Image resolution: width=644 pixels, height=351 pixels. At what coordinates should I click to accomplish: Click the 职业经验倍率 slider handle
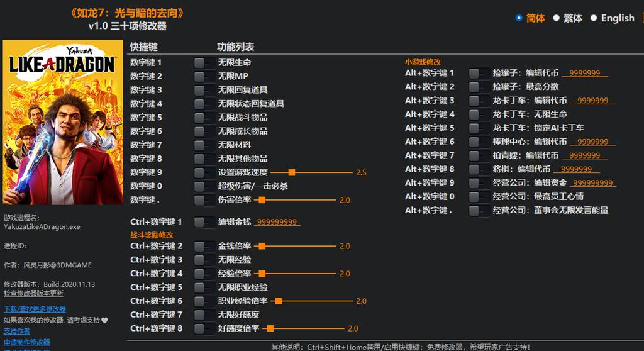click(279, 301)
